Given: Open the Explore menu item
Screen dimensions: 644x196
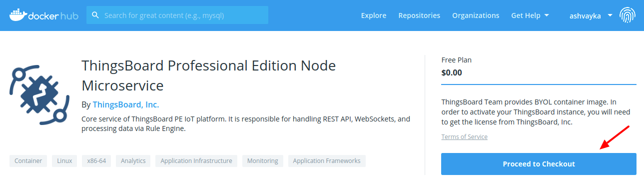Looking at the screenshot, I should [374, 15].
